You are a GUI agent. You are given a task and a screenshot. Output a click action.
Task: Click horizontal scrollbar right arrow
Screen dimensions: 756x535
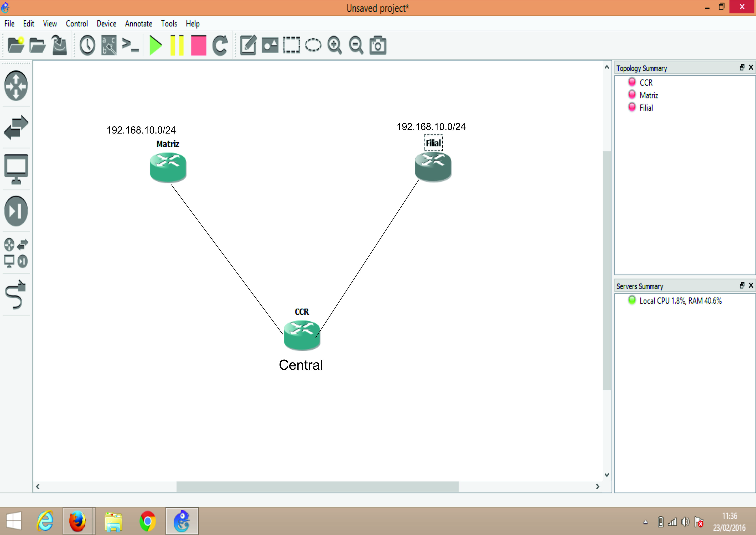coord(597,486)
